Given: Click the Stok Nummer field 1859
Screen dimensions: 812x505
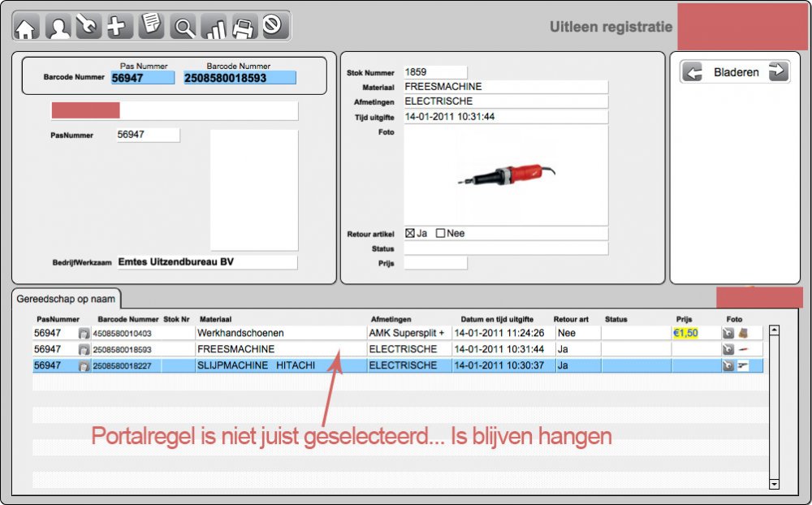Looking at the screenshot, I should pos(435,72).
